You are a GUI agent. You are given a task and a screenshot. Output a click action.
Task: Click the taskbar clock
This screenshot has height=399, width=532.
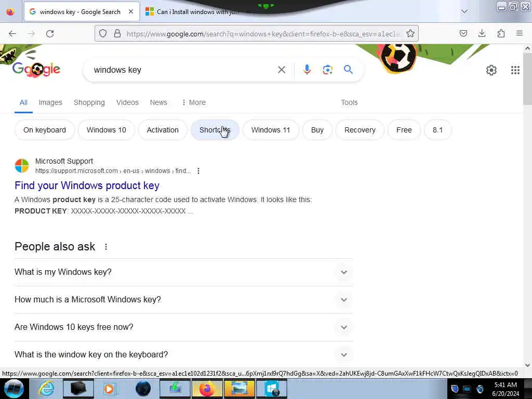[x=506, y=389]
